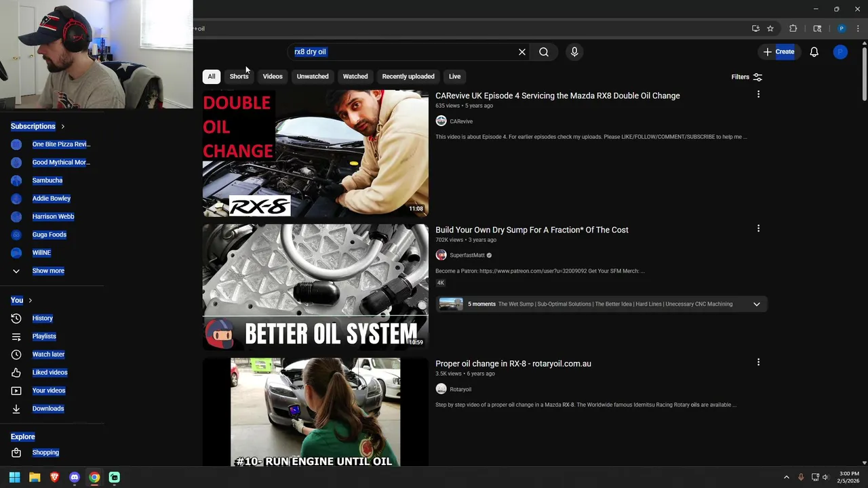Open File Explorer from the taskbar
Viewport: 868px width, 488px height.
(35, 477)
